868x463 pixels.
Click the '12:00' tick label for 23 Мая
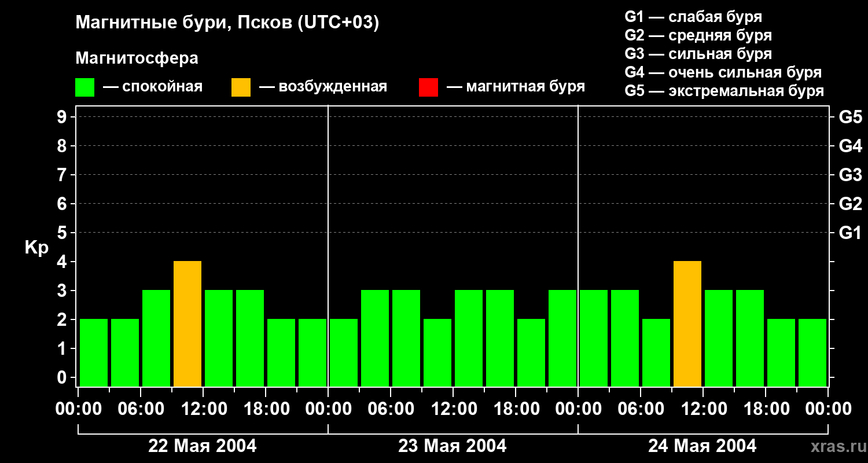pos(454,409)
